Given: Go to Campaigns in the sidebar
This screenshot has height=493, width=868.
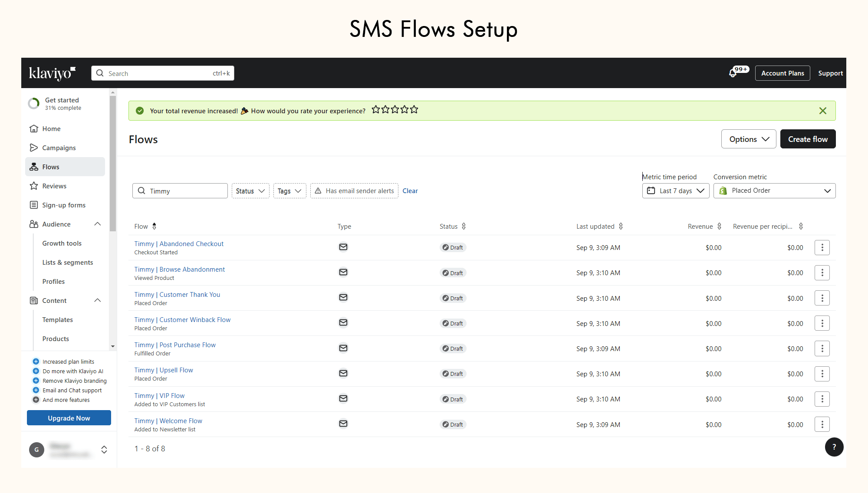Looking at the screenshot, I should coord(59,148).
